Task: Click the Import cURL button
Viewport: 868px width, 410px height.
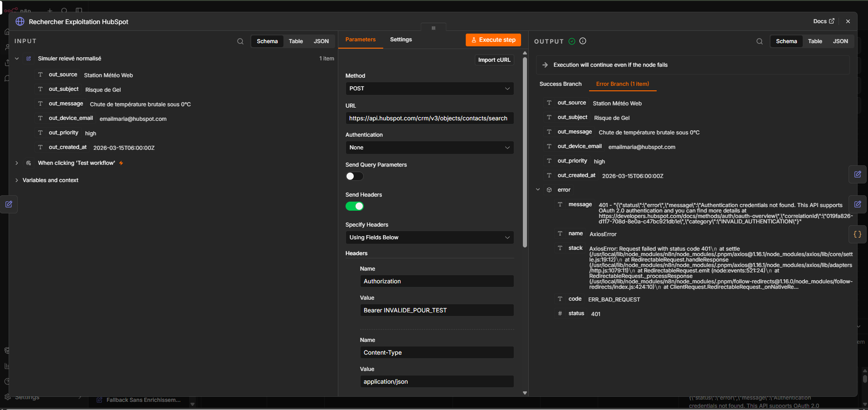Action: pyautogui.click(x=494, y=60)
